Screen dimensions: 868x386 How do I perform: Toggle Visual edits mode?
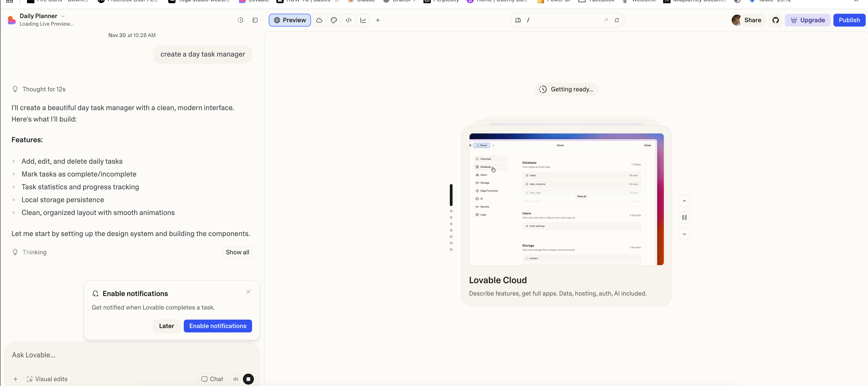[47, 379]
